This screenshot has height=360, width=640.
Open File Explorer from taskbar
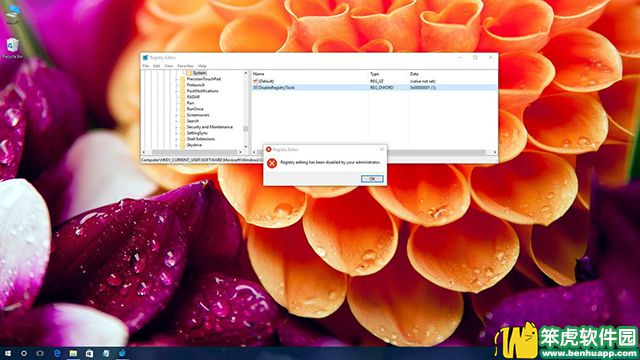(x=73, y=353)
